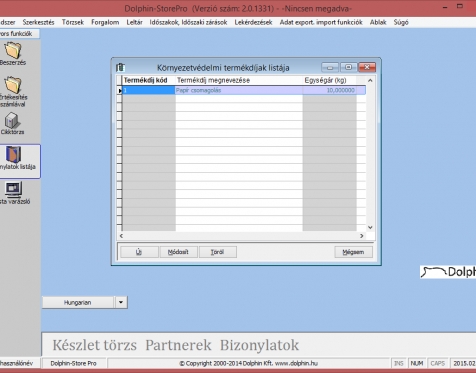Minimize the termékdíjak lista dialog
This screenshot has height=373, width=476.
point(330,67)
